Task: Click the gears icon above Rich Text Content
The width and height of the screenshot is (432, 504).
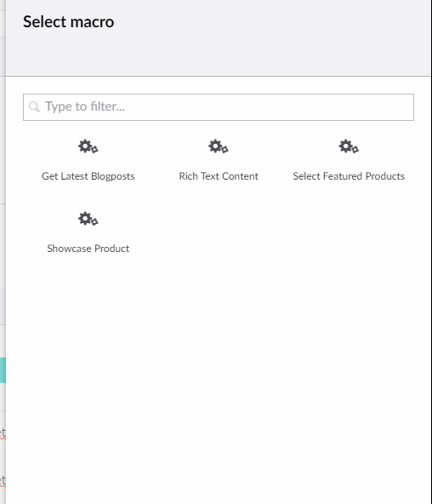Action: pos(219,146)
